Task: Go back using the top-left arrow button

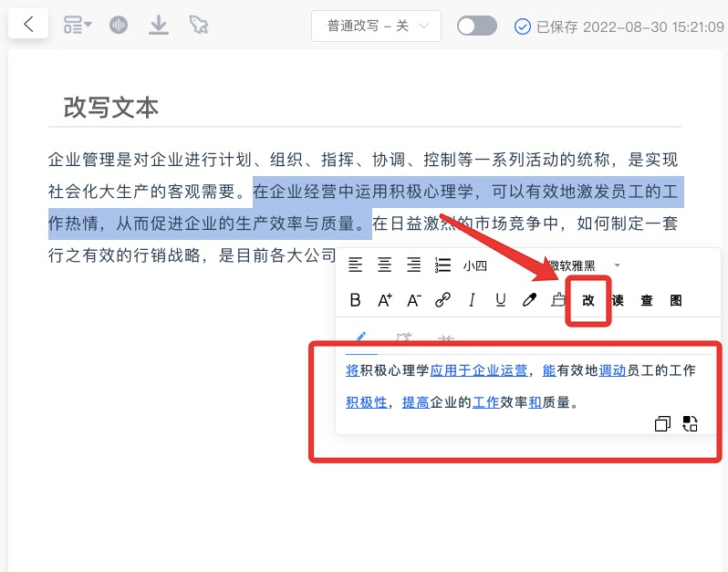Action: [x=28, y=24]
